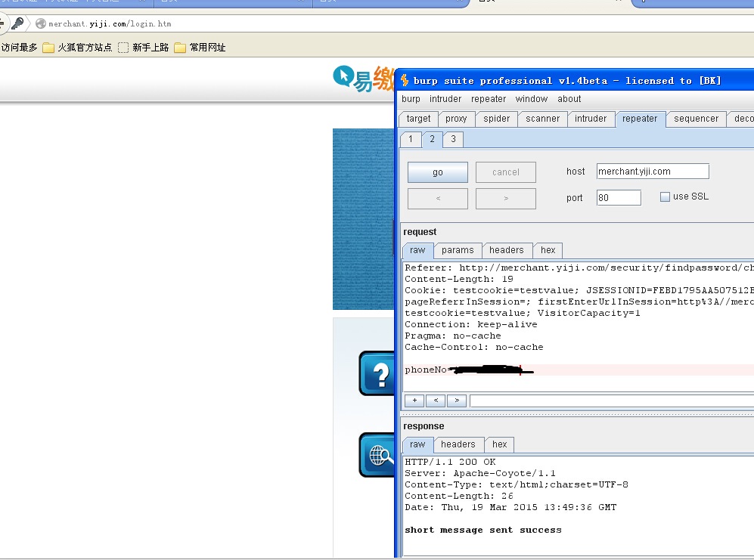754x560 pixels.
Task: Select the repeater tool tab
Action: coord(640,119)
